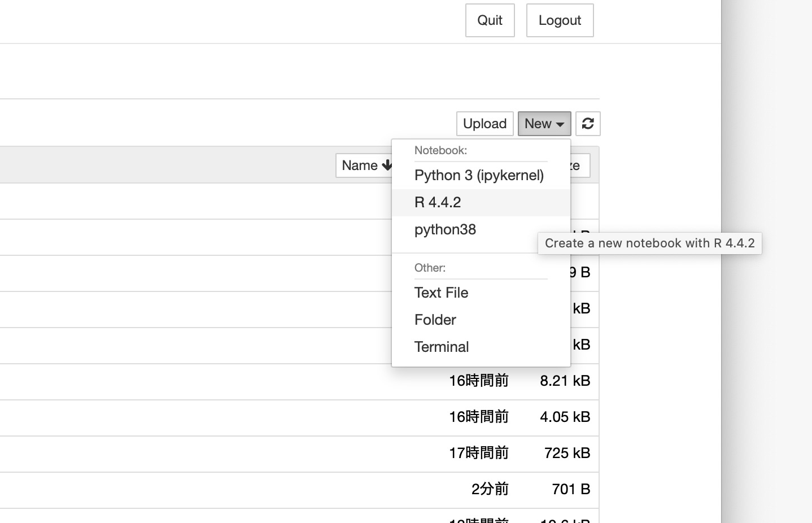This screenshot has width=812, height=523.
Task: Choose the python38 kernel option
Action: [x=445, y=230]
